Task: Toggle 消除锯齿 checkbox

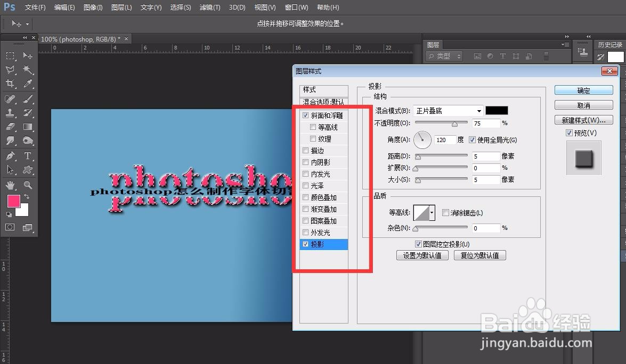Action: (x=445, y=212)
